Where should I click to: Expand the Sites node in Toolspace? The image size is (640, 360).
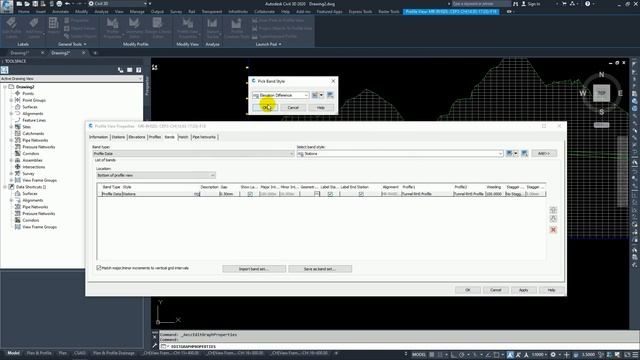click(x=11, y=127)
